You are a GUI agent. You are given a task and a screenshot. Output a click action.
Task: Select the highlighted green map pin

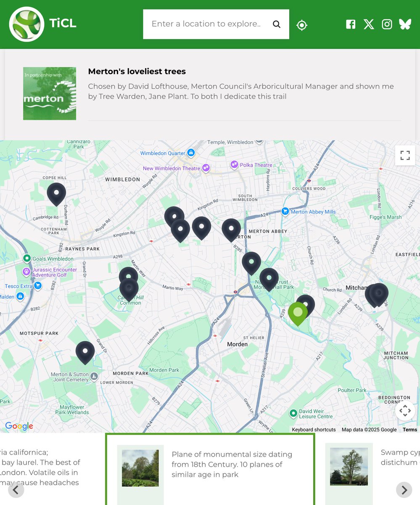(298, 313)
